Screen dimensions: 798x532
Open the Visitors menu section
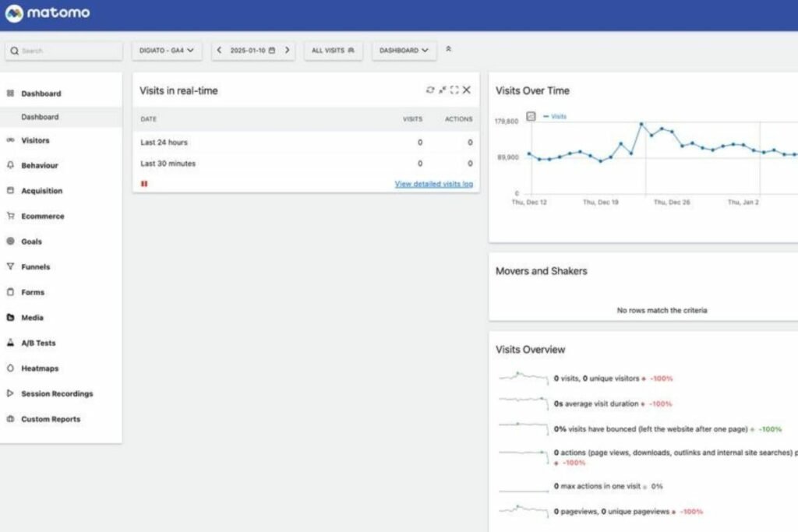(x=35, y=141)
